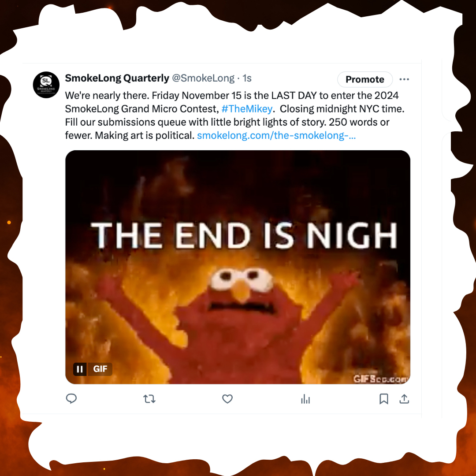The height and width of the screenshot is (476, 476).
Task: Retweet the SmokeLong contest post
Action: (149, 398)
